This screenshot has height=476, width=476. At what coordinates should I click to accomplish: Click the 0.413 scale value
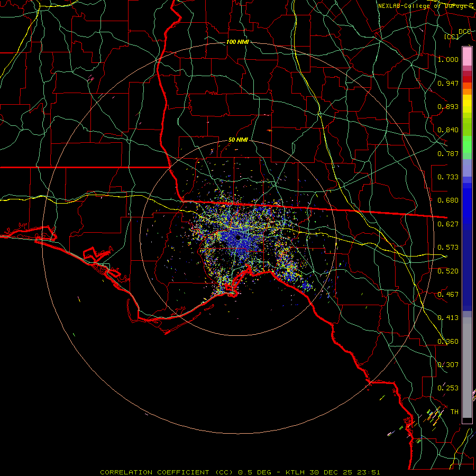(x=448, y=318)
